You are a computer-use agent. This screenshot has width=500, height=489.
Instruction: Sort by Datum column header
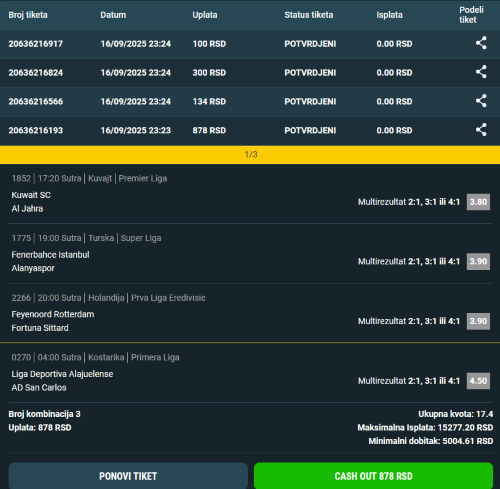click(113, 15)
